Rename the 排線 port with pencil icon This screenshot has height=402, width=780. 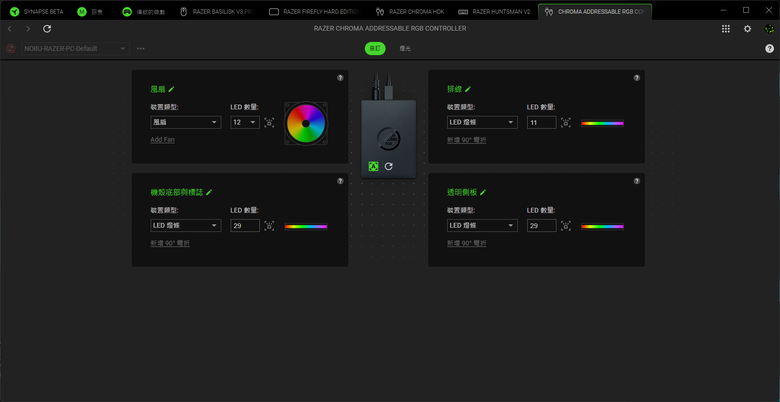[x=468, y=89]
